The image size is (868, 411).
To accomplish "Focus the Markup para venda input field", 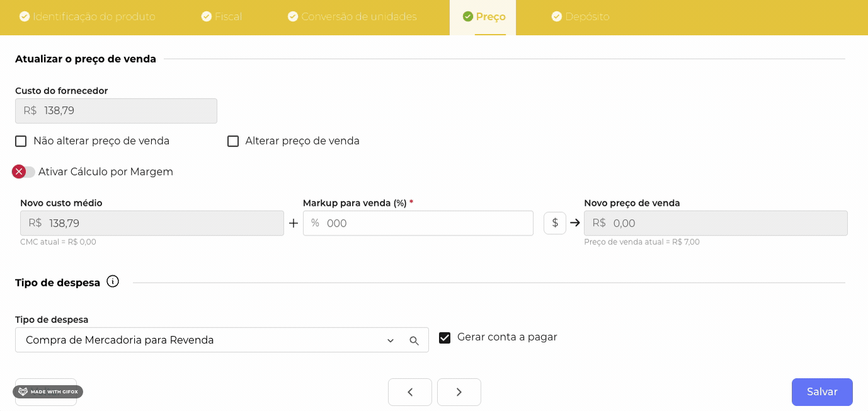I will point(425,223).
